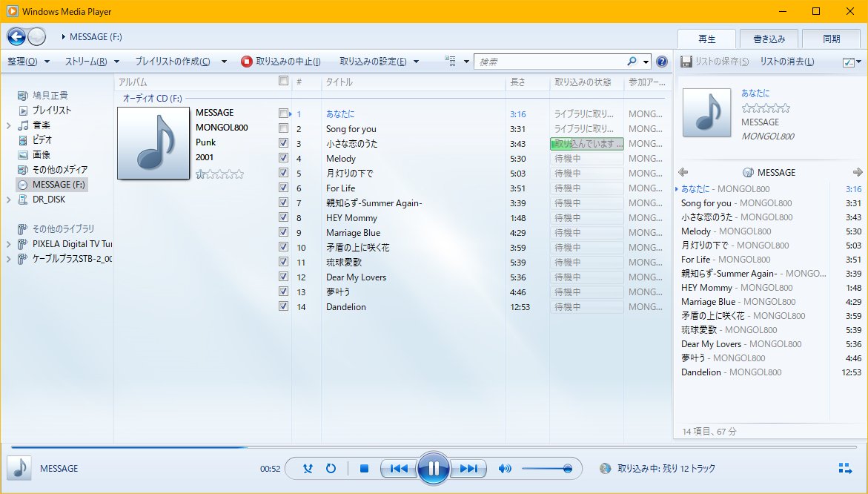Click the Help question mark icon

662,61
